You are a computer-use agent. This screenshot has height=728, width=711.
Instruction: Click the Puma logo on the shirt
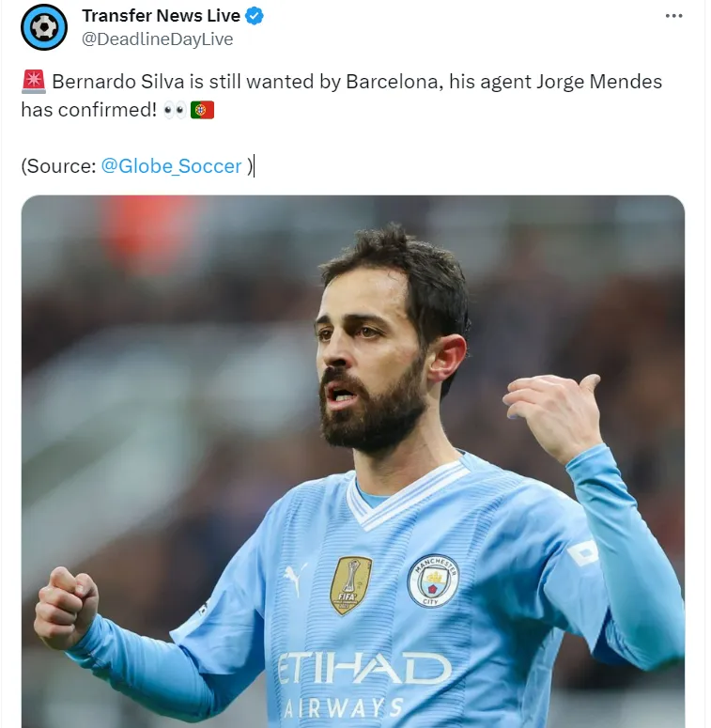tap(294, 579)
